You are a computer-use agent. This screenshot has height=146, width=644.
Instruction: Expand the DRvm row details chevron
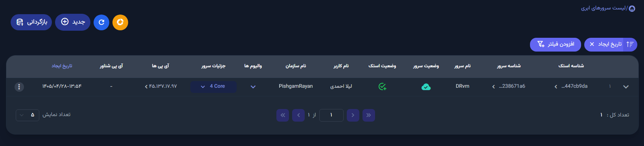point(626,87)
